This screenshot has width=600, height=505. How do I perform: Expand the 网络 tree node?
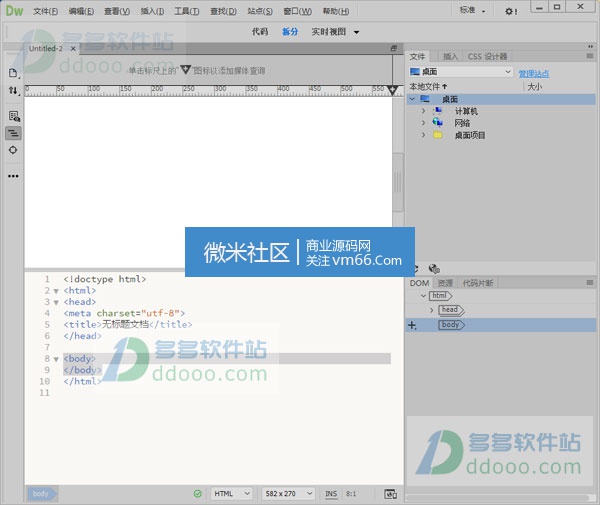pos(424,123)
